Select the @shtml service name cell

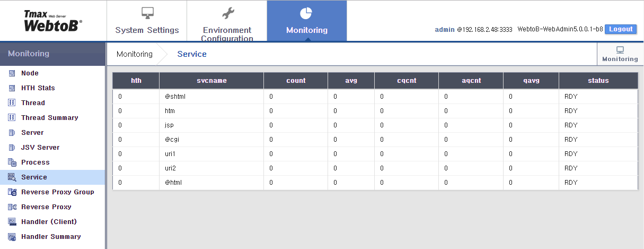pos(211,97)
